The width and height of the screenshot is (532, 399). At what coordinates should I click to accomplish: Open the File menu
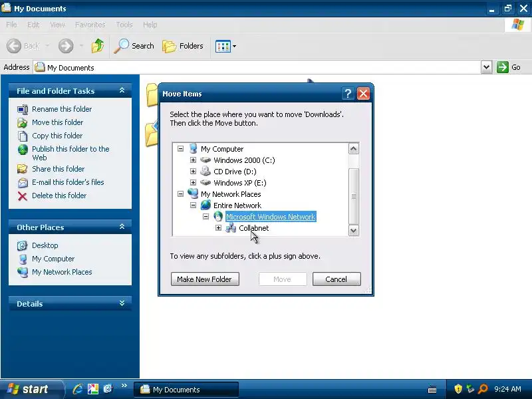11,25
